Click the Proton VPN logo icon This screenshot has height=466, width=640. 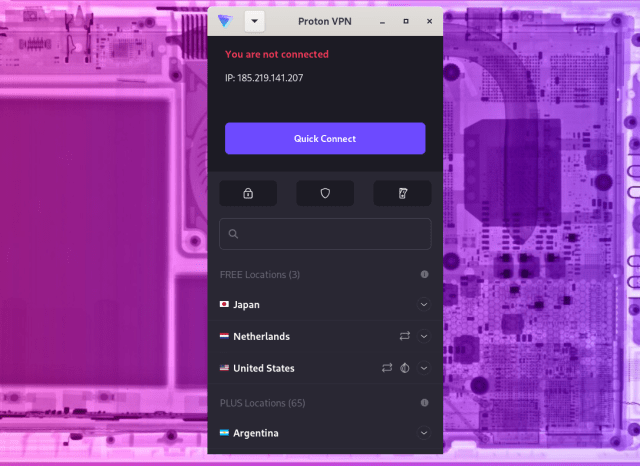[225, 21]
